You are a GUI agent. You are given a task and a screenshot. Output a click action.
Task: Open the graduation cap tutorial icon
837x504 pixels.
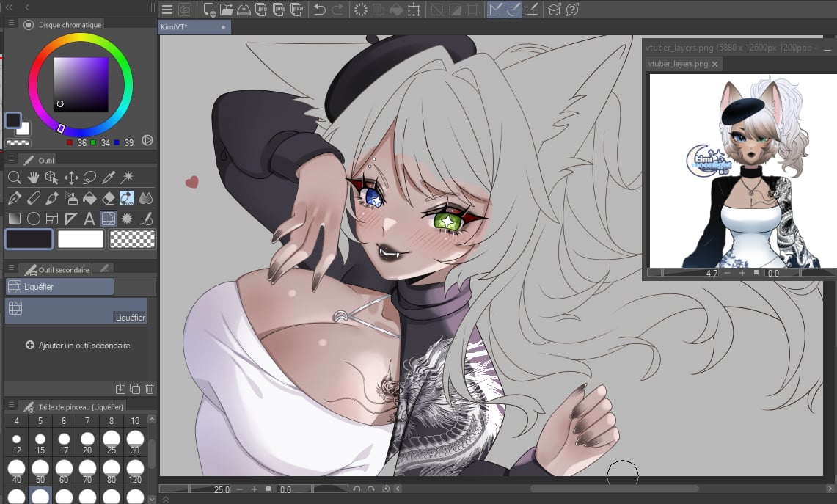[x=555, y=10]
